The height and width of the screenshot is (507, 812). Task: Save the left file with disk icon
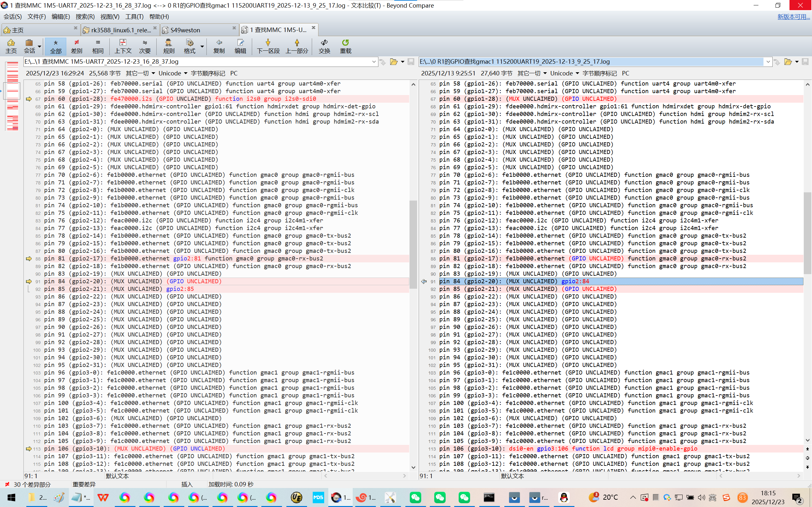pyautogui.click(x=411, y=62)
